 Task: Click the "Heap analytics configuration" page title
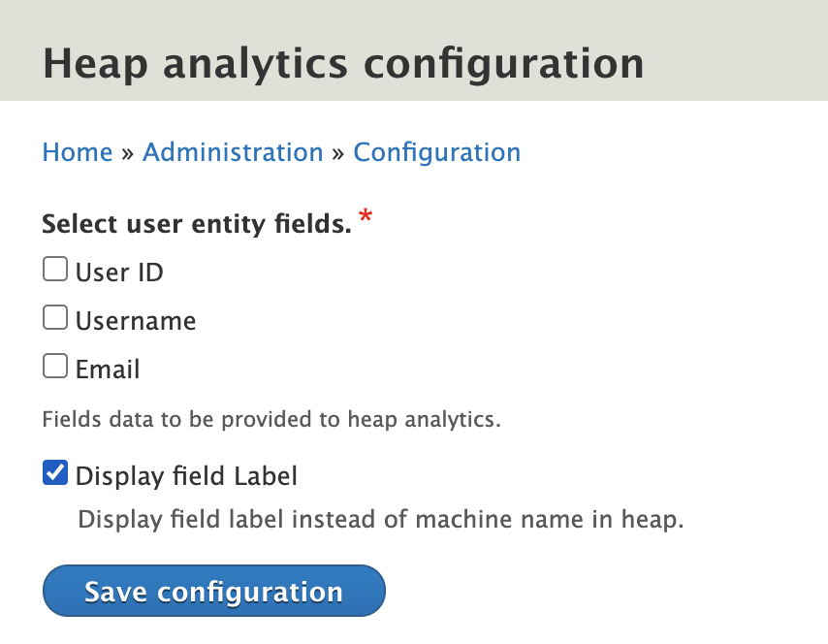[x=343, y=63]
